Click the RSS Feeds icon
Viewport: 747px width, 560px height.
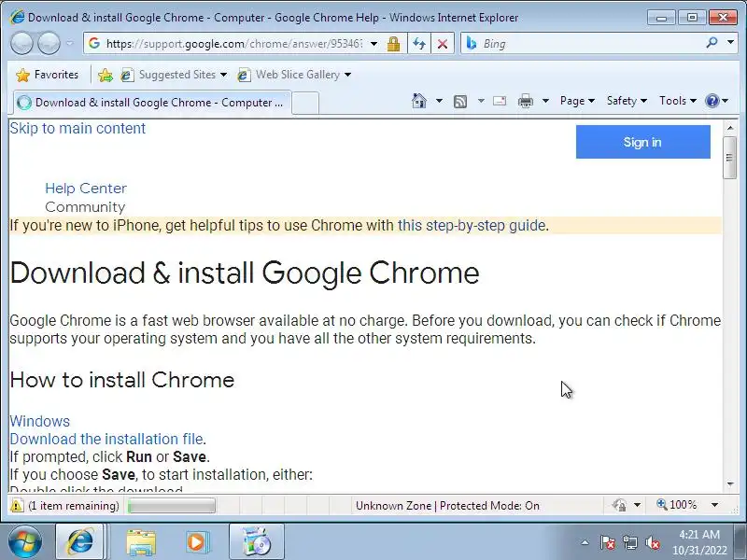460,102
